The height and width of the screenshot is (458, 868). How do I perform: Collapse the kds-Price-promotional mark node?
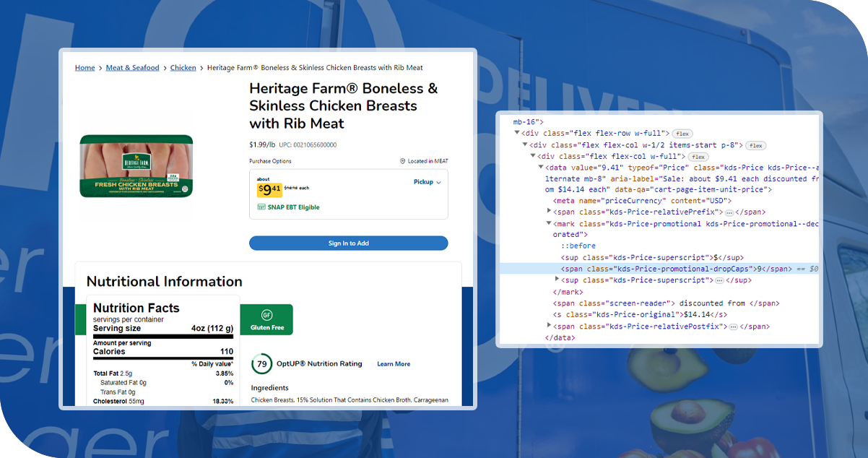tap(550, 224)
